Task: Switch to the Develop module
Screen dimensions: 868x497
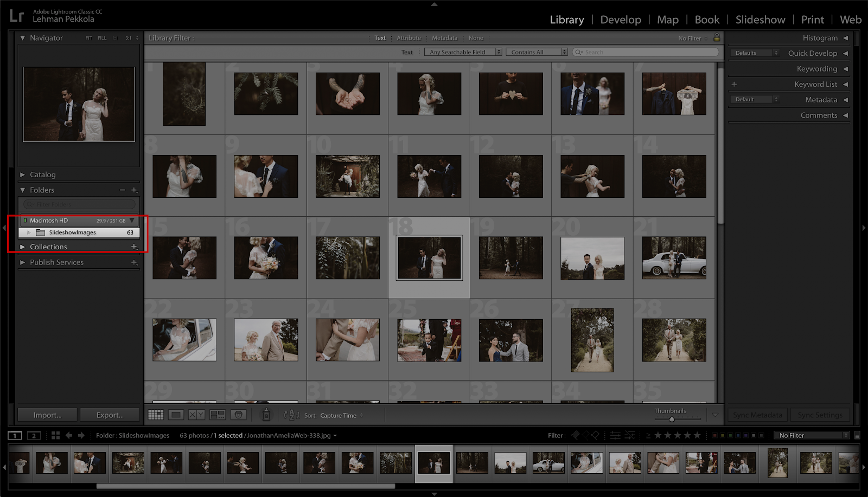Action: (621, 20)
